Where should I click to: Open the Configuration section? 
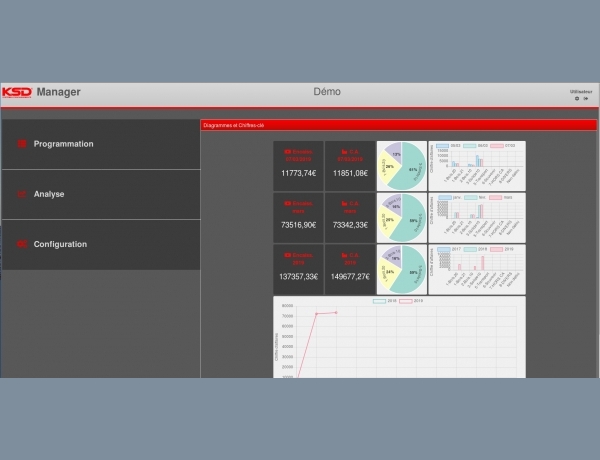[60, 244]
